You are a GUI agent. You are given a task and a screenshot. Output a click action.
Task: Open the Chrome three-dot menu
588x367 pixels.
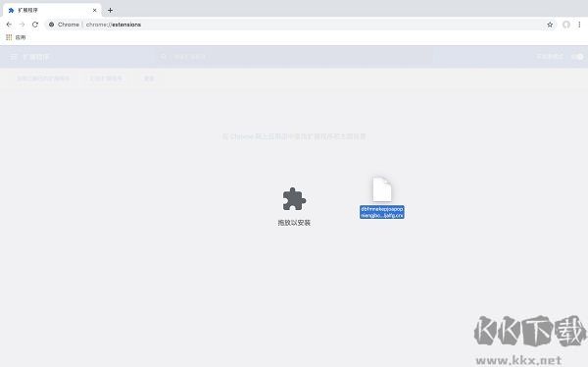click(x=579, y=25)
